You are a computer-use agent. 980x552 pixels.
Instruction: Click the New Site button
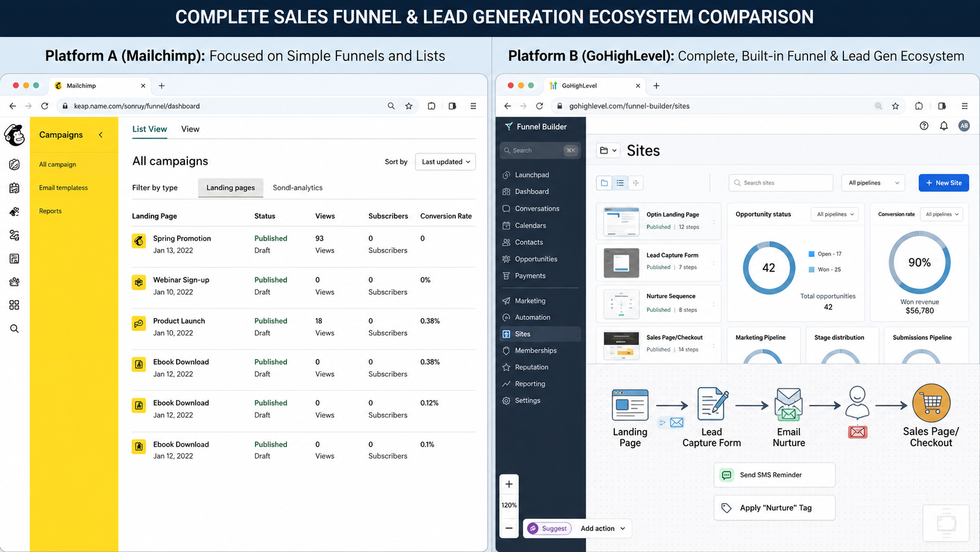pos(944,183)
